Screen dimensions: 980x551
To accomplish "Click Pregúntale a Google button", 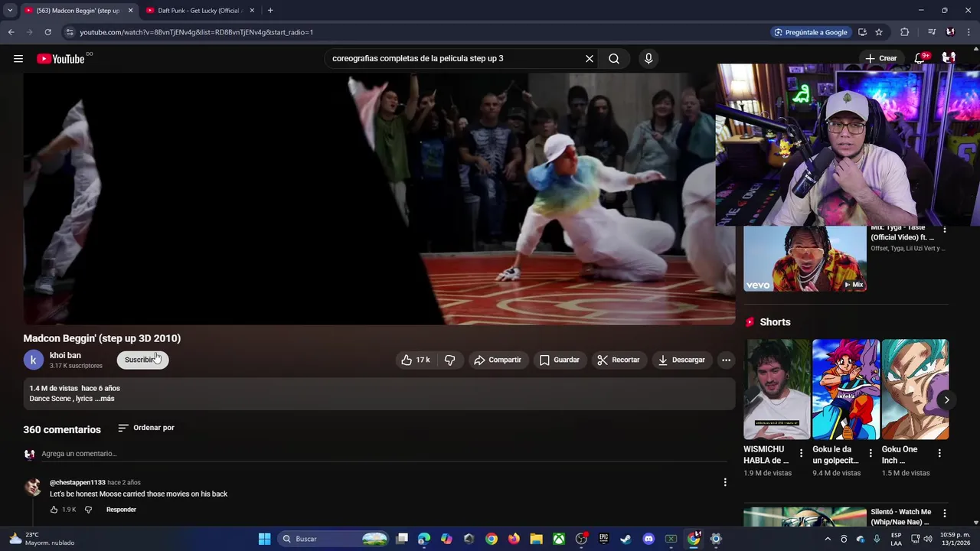I will tap(811, 32).
